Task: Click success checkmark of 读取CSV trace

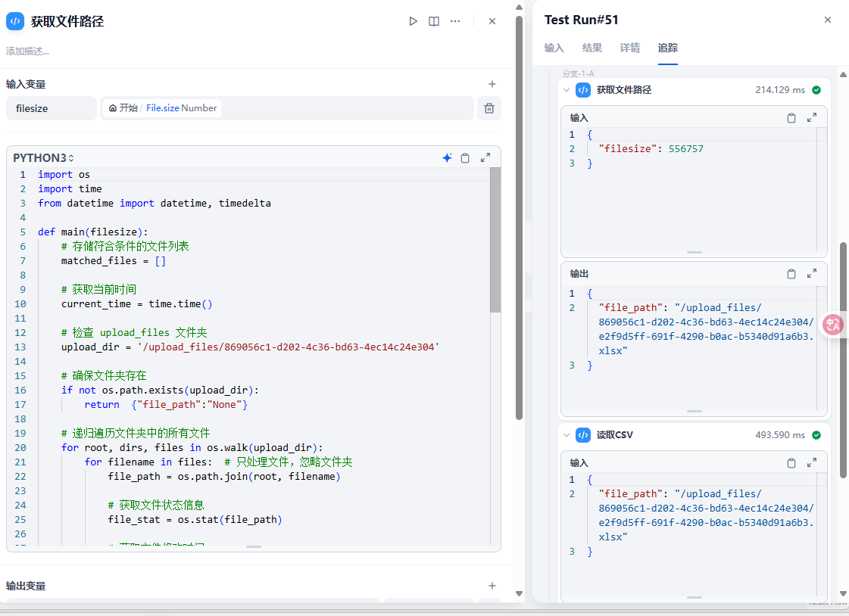Action: tap(816, 435)
